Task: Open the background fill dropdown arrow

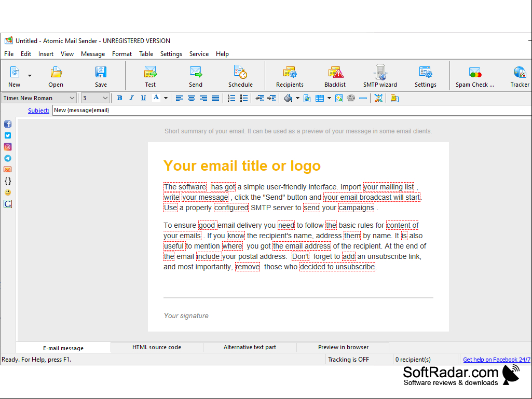Action: pos(297,99)
